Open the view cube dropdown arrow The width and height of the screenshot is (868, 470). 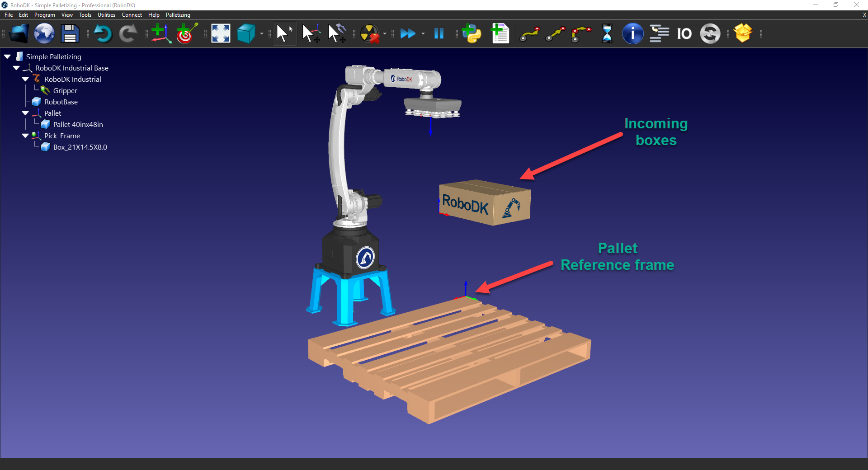tap(262, 34)
